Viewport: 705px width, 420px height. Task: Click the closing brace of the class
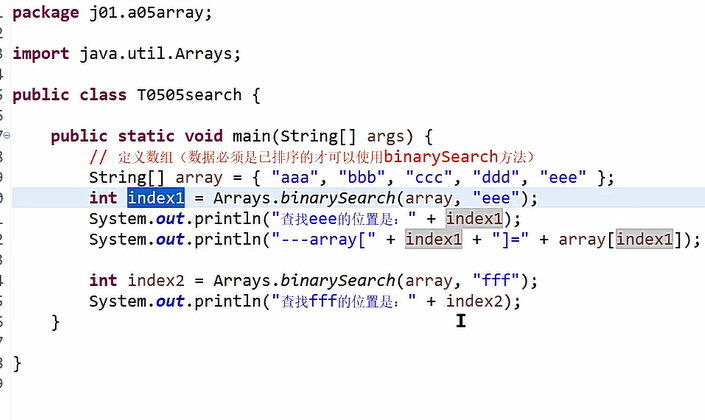point(17,363)
